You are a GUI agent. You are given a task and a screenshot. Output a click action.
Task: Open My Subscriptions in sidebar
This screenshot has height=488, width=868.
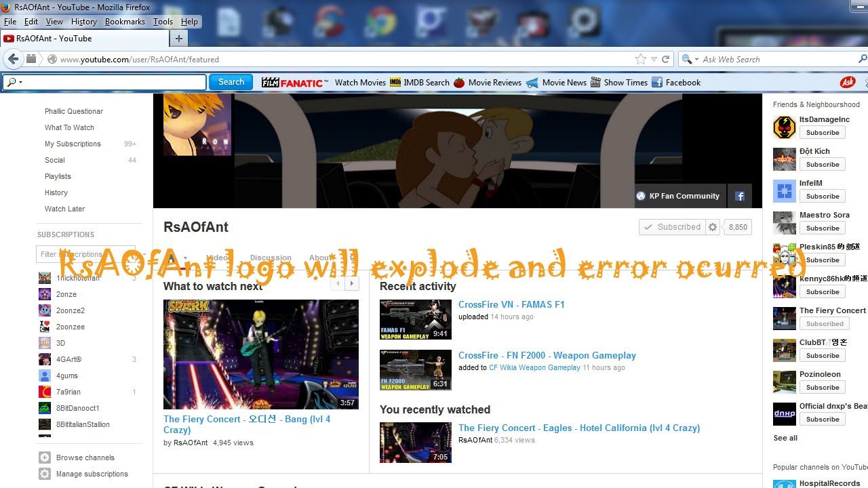coord(73,144)
